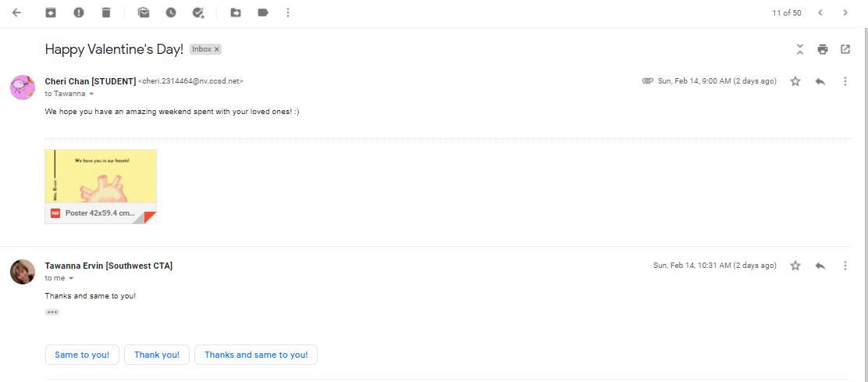The image size is (868, 382).
Task: Open toolbar More options menu
Action: [x=288, y=12]
